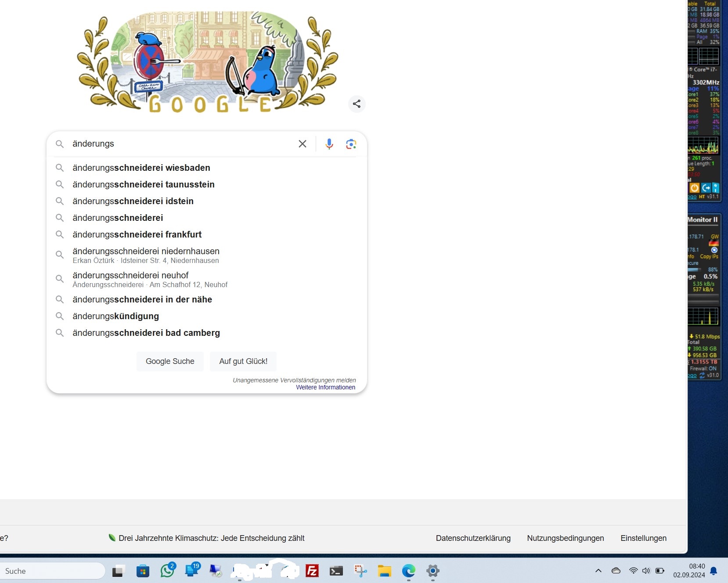
Task: Open Drei Jahrzehnte Klimaschutz footer link
Action: pos(206,538)
